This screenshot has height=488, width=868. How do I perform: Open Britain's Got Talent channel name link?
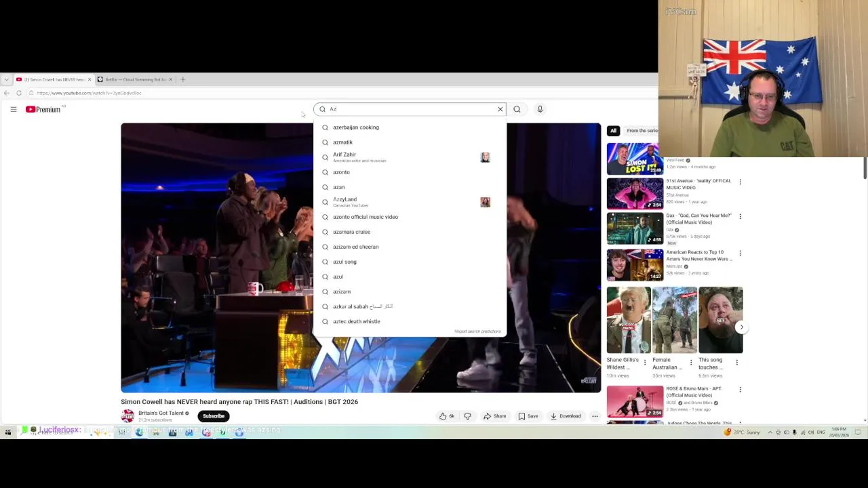(161, 413)
